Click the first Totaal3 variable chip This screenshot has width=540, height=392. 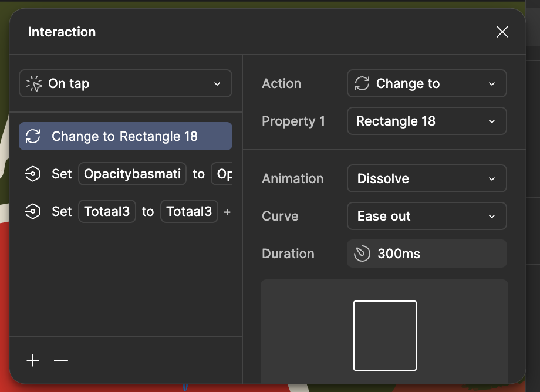pos(107,212)
